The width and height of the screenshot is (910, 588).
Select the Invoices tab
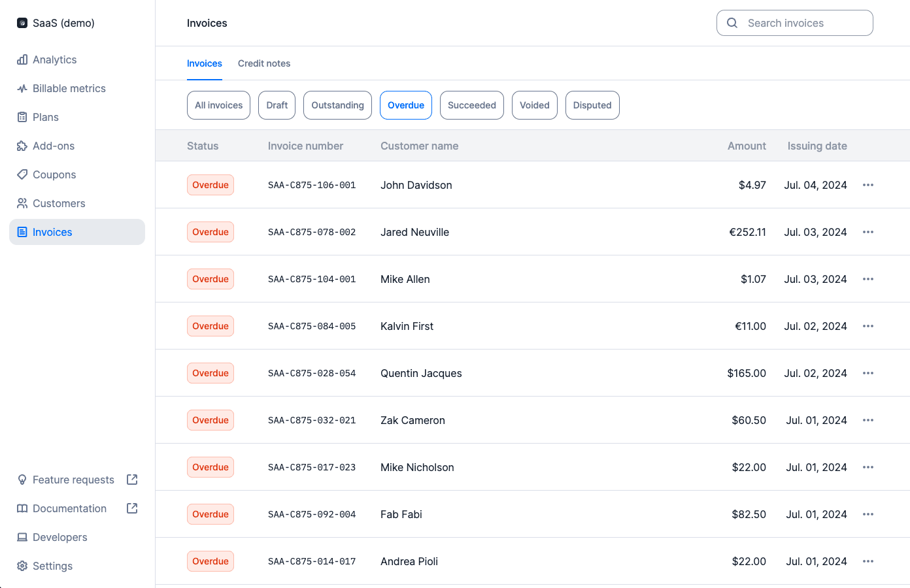(205, 63)
